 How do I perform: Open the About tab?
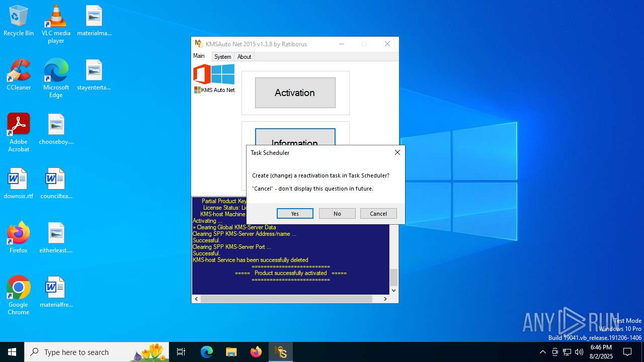tap(244, 57)
